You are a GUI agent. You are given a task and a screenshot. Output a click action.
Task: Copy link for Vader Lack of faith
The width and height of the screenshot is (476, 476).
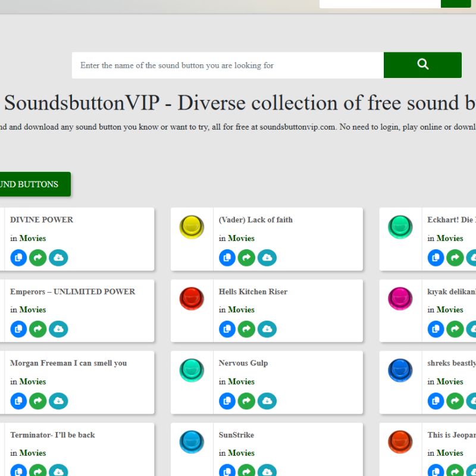coord(227,258)
